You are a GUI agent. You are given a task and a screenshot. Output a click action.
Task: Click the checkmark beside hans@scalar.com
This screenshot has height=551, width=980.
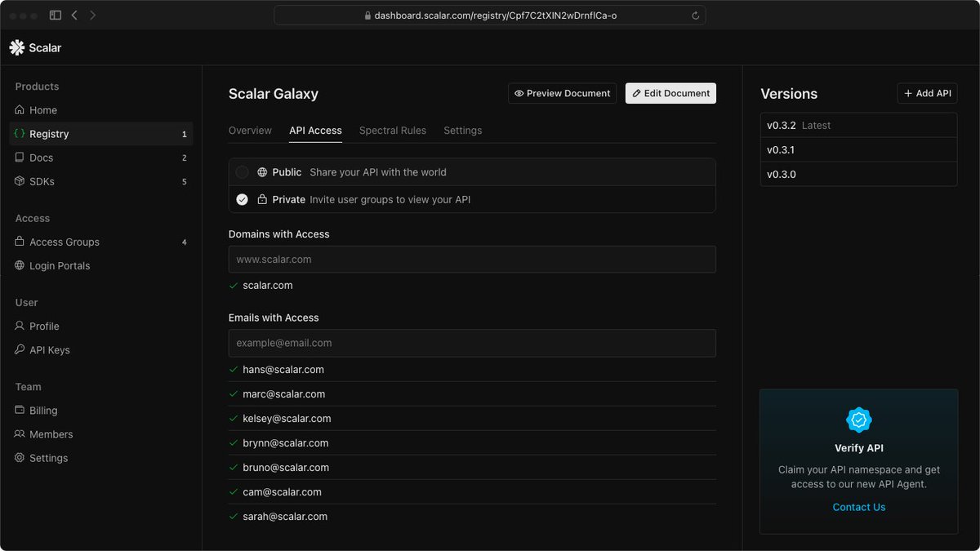[234, 370]
